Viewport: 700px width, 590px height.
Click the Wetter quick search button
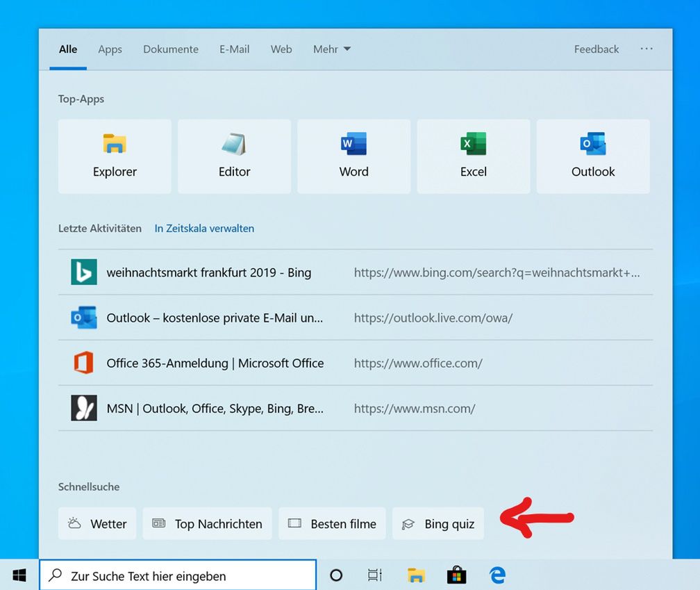click(97, 523)
